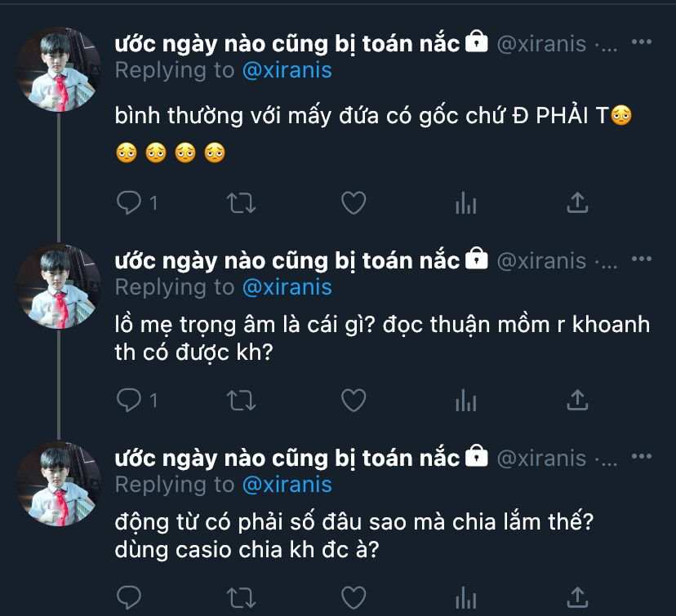Viewport: 676px width, 616px height.
Task: Open second tweet's profile avatar
Action: coord(58,286)
